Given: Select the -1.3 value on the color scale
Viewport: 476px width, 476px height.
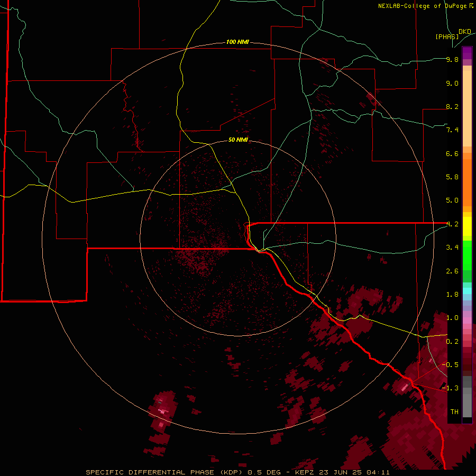Looking at the screenshot, I should (x=450, y=388).
